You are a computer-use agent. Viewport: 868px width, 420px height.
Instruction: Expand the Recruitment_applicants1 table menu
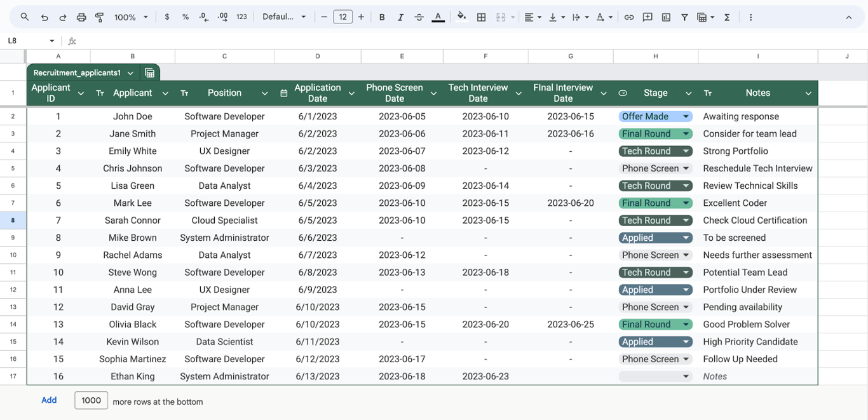tap(130, 73)
